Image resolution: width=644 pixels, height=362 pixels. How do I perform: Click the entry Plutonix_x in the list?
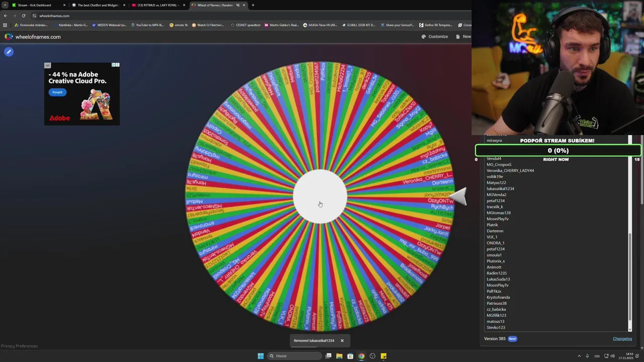(x=496, y=261)
